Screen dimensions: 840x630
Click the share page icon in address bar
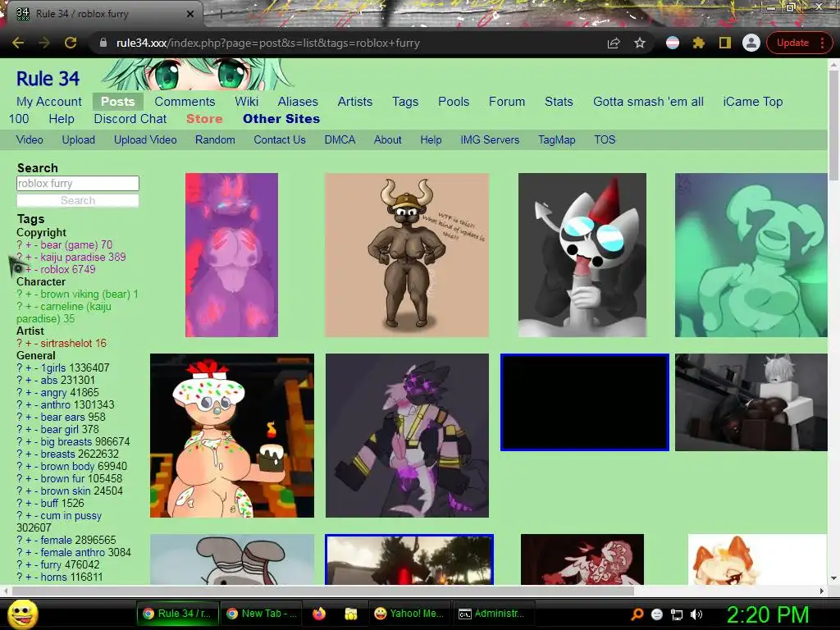pos(614,43)
